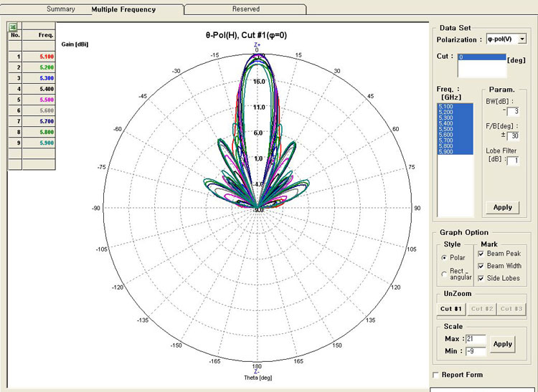Toggle the Beam Peak checkbox
Screen dimensions: 538x392
pyautogui.click(x=481, y=254)
